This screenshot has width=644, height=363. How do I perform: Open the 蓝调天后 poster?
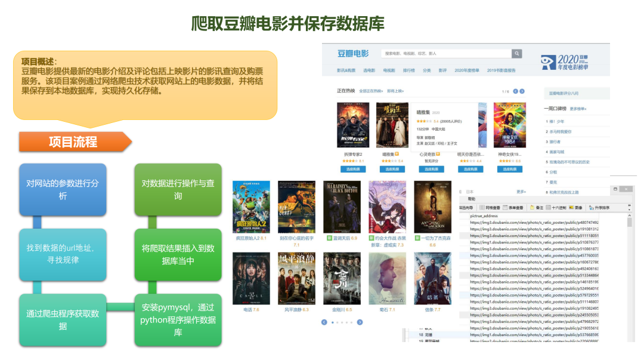pos(342,207)
